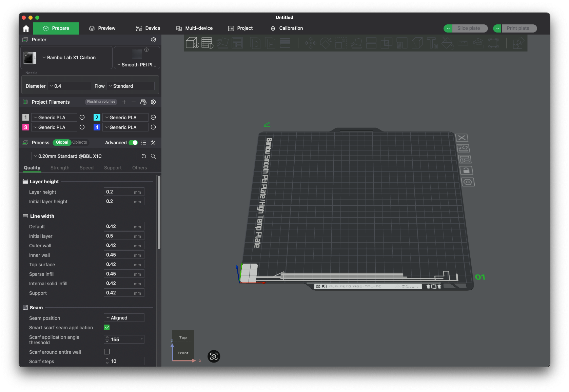Enable Scarf around entire wall
This screenshot has height=392, width=569.
tap(107, 352)
